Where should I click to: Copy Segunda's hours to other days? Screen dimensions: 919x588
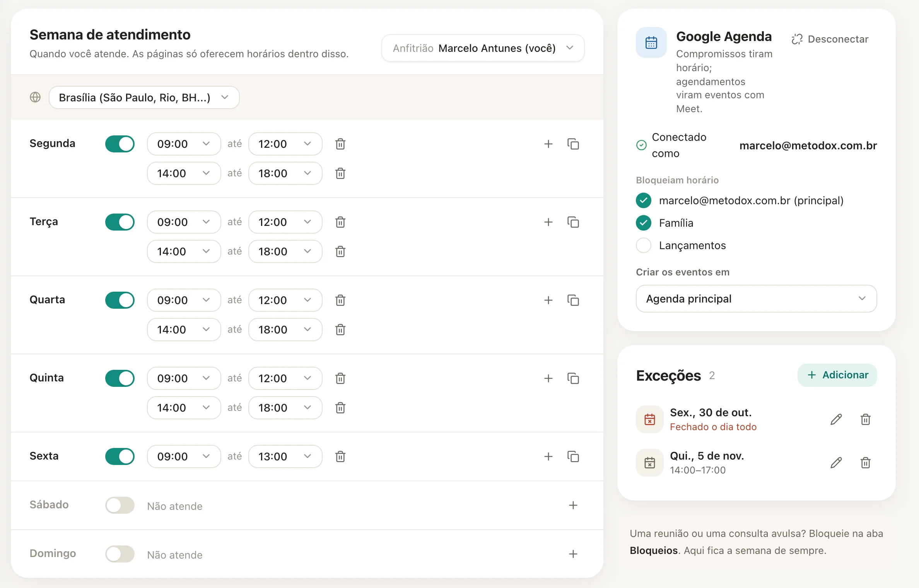pos(573,144)
